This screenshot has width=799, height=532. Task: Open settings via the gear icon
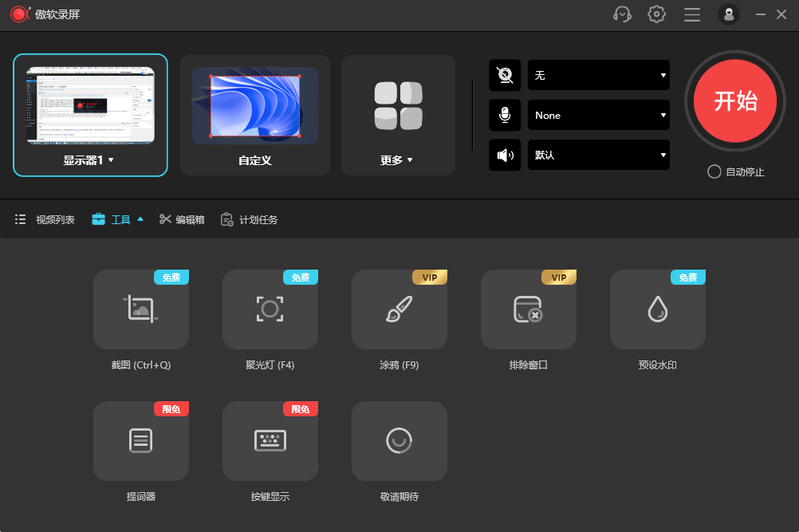(x=656, y=14)
